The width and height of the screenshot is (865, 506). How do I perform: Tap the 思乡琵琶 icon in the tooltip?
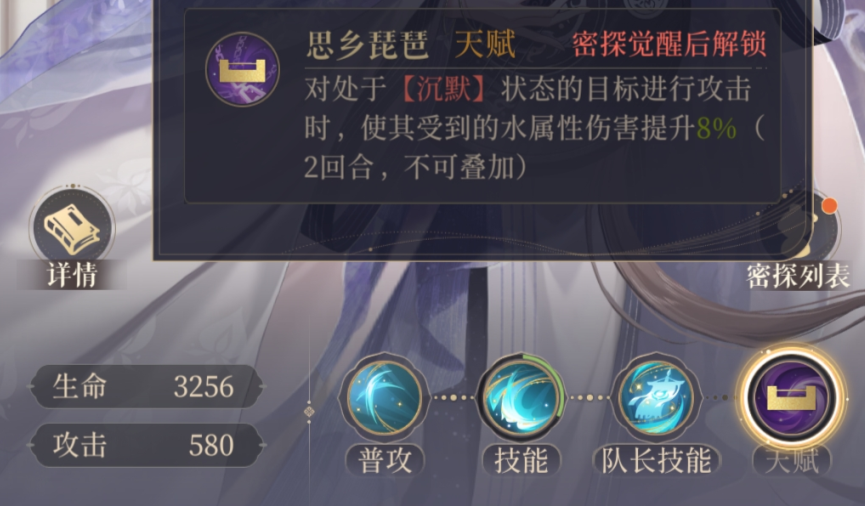[242, 70]
